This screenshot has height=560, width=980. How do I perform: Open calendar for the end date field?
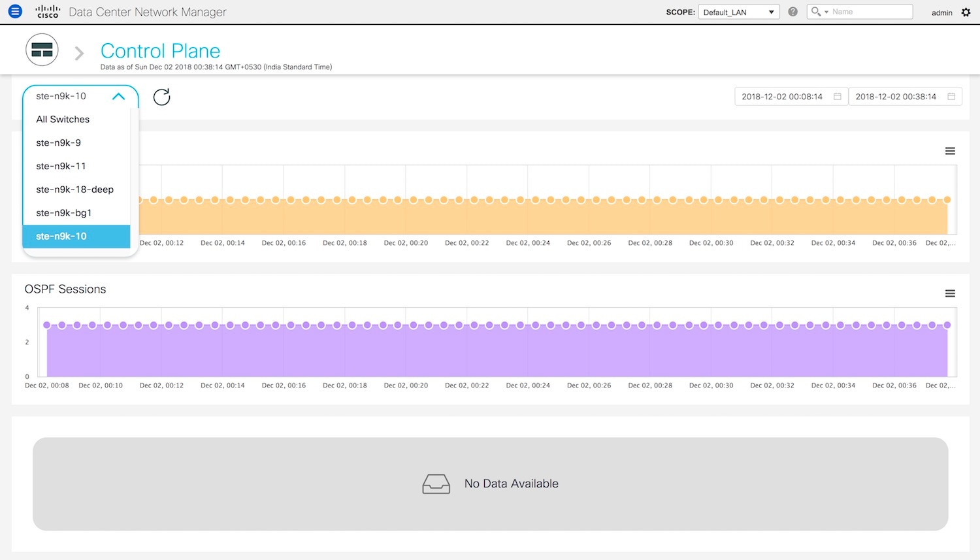click(x=951, y=97)
